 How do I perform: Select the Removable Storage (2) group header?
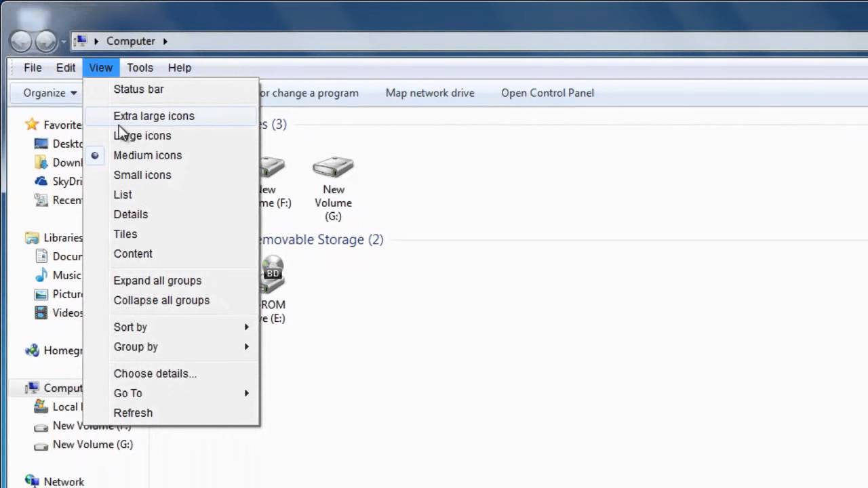321,239
